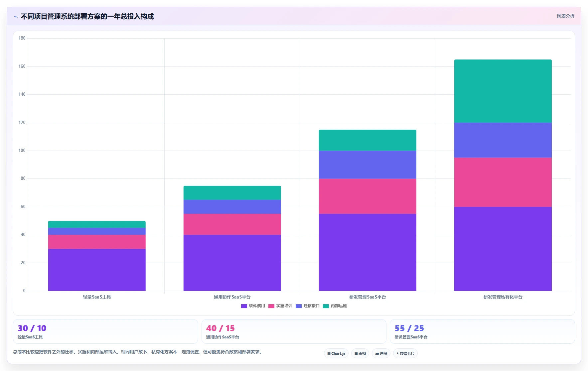Select the purple 软件费用 segment of 轻量SaaS工具
588x371 pixels.
click(97, 270)
